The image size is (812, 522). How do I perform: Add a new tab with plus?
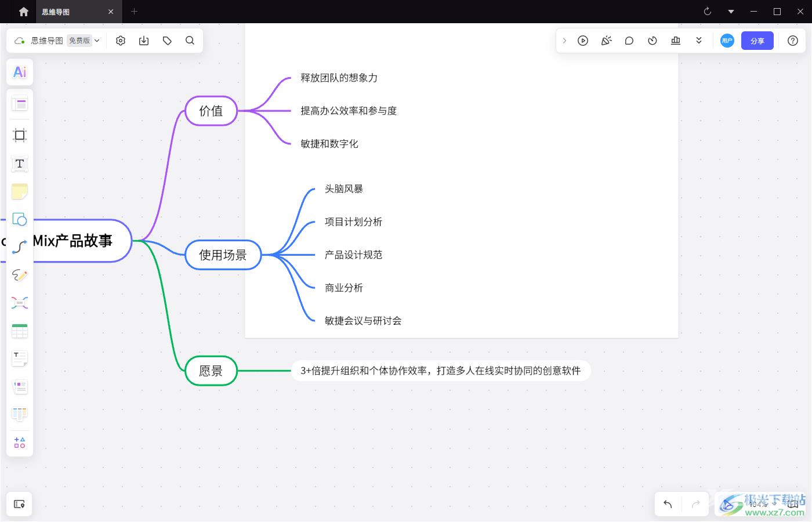point(135,12)
